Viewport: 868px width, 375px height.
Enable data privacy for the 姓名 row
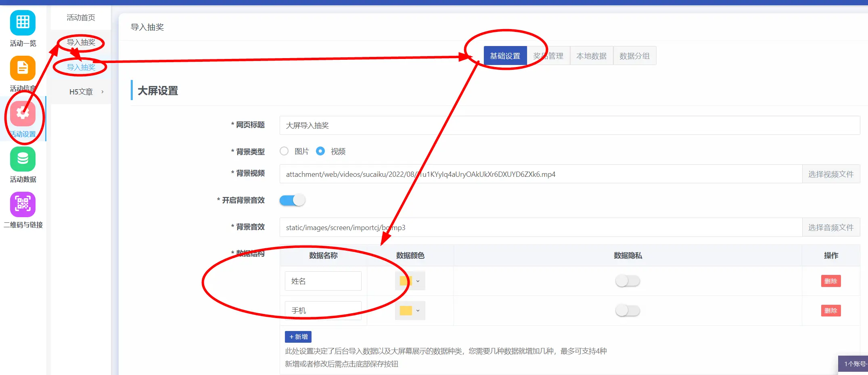click(x=627, y=281)
